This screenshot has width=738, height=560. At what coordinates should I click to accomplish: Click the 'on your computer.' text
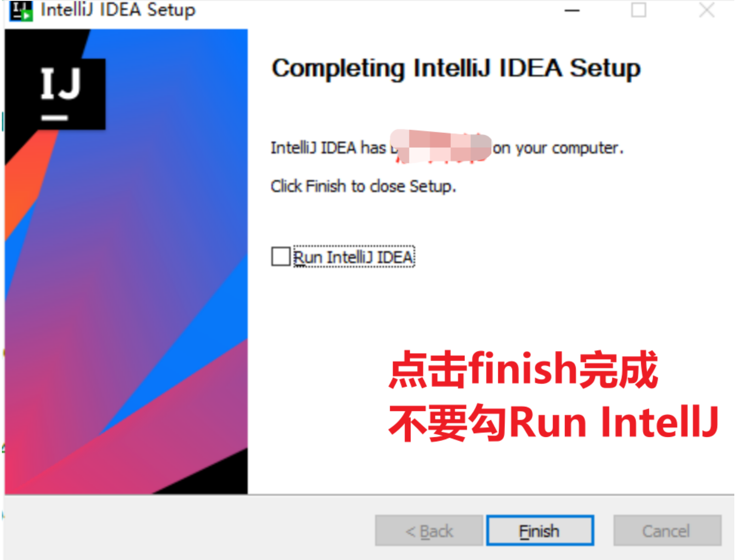558,148
